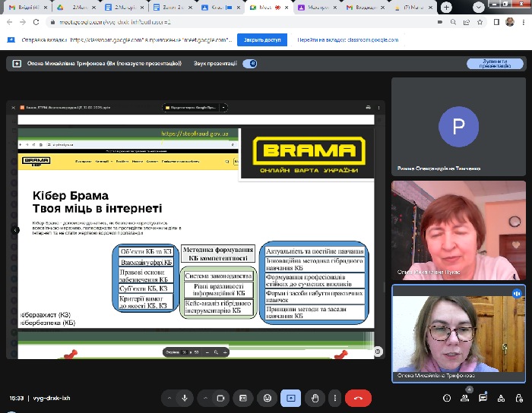Toggle the Звук презентації switch
Viewport: 532px width, 413px height.
point(249,64)
